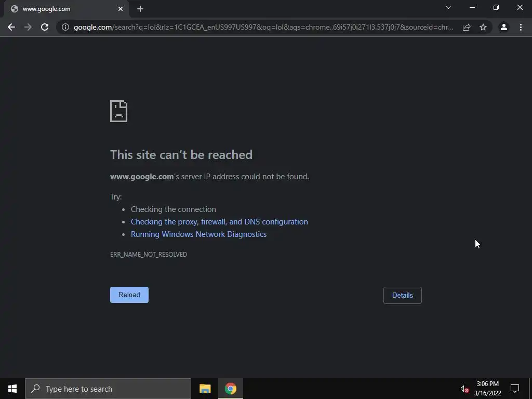
Task: Close the www.google.com tab
Action: pyautogui.click(x=121, y=9)
